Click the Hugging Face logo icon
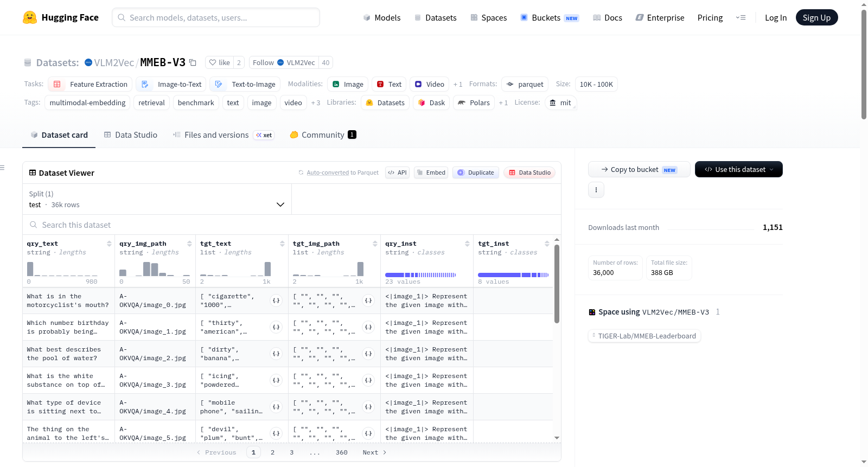This screenshot has height=467, width=868. [x=30, y=17]
